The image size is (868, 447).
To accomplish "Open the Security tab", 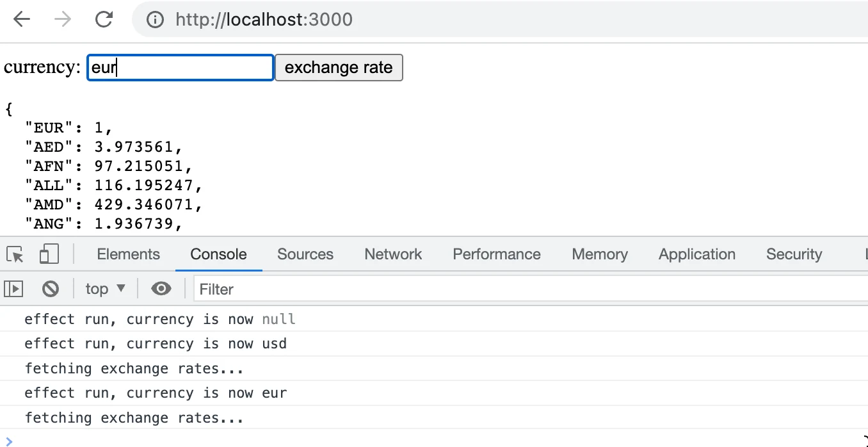I will [794, 254].
